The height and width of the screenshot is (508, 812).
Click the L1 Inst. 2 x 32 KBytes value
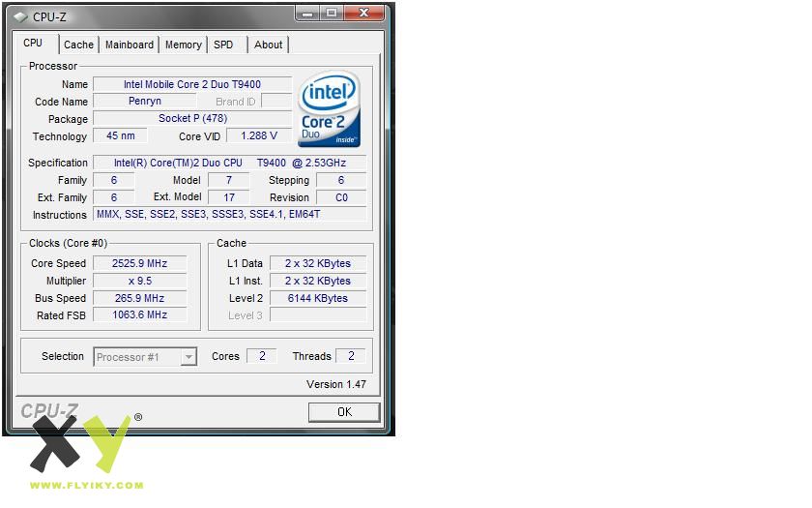318,281
